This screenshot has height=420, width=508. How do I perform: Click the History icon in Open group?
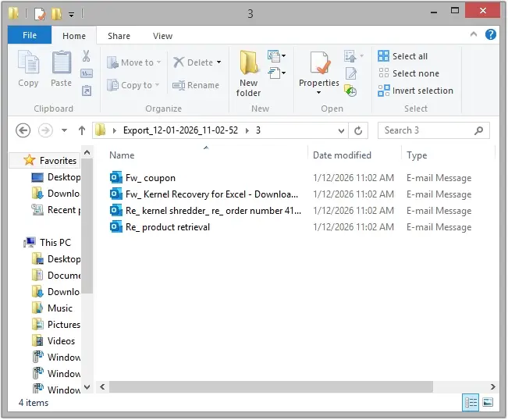350,91
